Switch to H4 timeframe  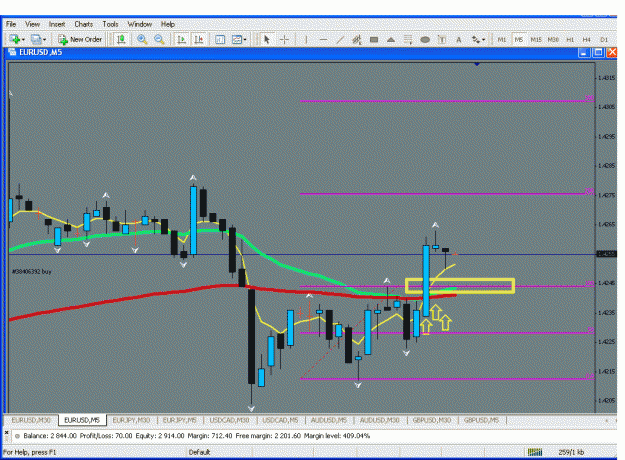[587, 39]
